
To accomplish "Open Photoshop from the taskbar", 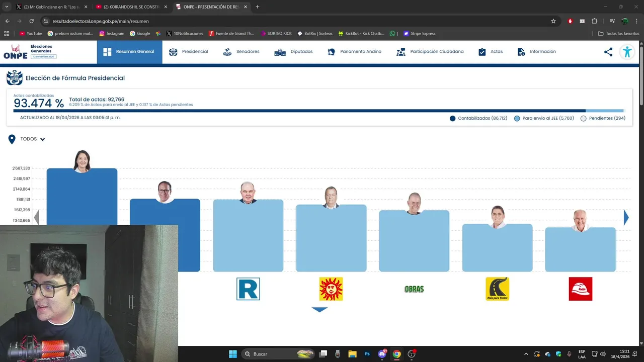I will [367, 354].
